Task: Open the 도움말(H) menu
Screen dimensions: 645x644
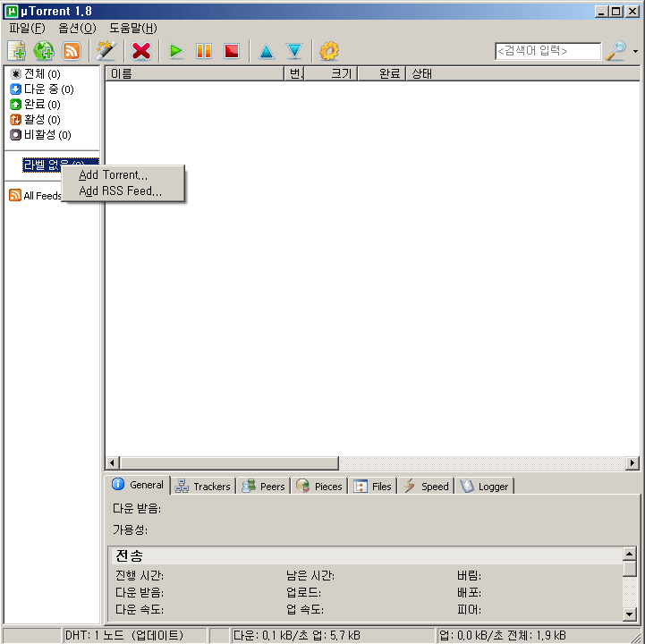Action: pos(133,29)
